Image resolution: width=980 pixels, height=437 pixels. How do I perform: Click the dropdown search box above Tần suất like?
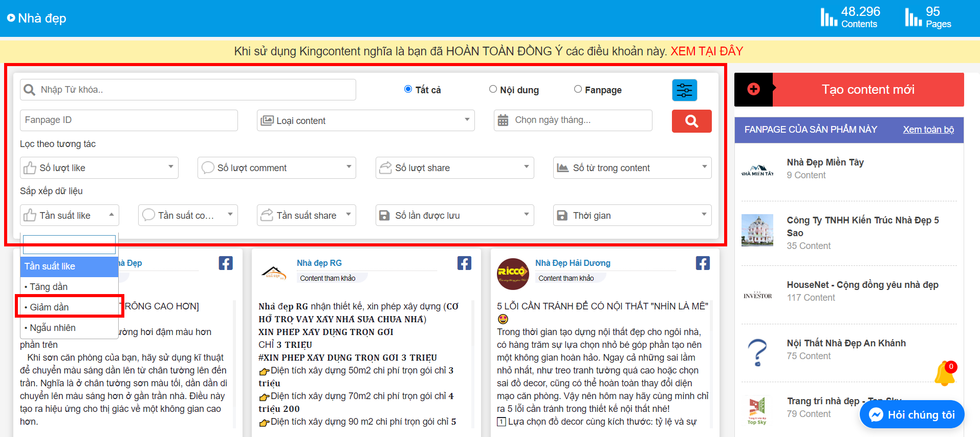tap(69, 244)
